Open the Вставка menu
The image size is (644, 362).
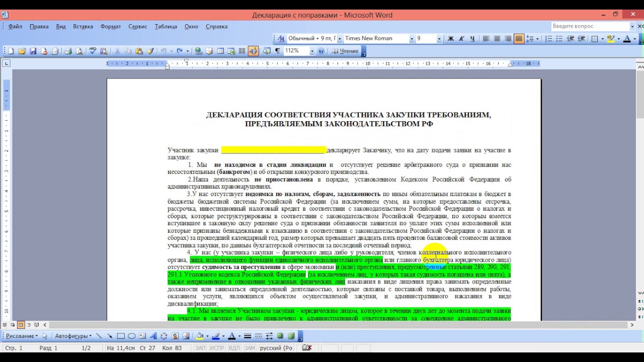click(83, 26)
